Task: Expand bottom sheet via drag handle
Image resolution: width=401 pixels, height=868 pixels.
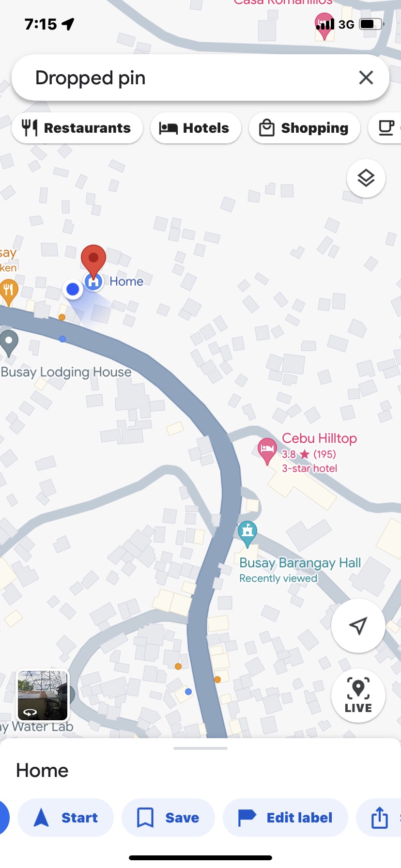Action: click(200, 748)
